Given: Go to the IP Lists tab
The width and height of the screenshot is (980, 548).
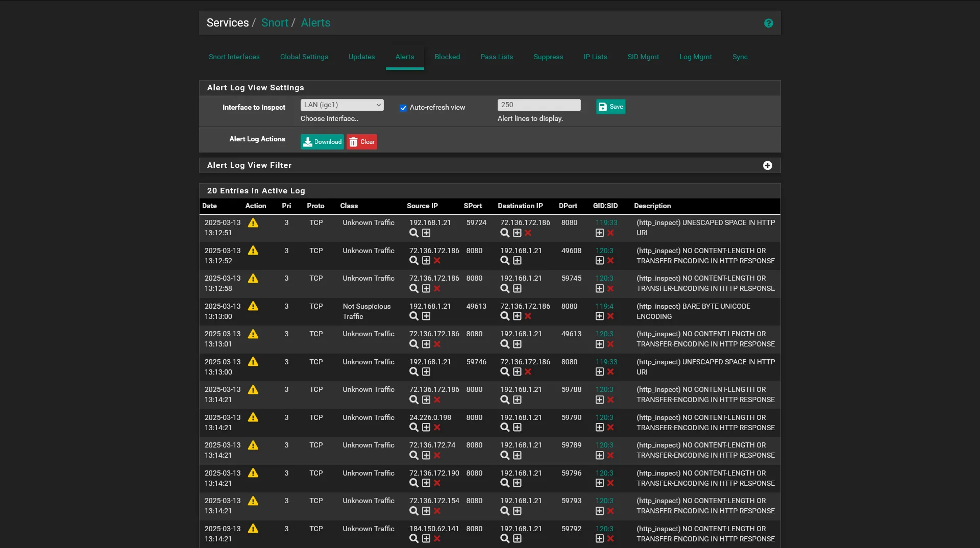Looking at the screenshot, I should [595, 57].
